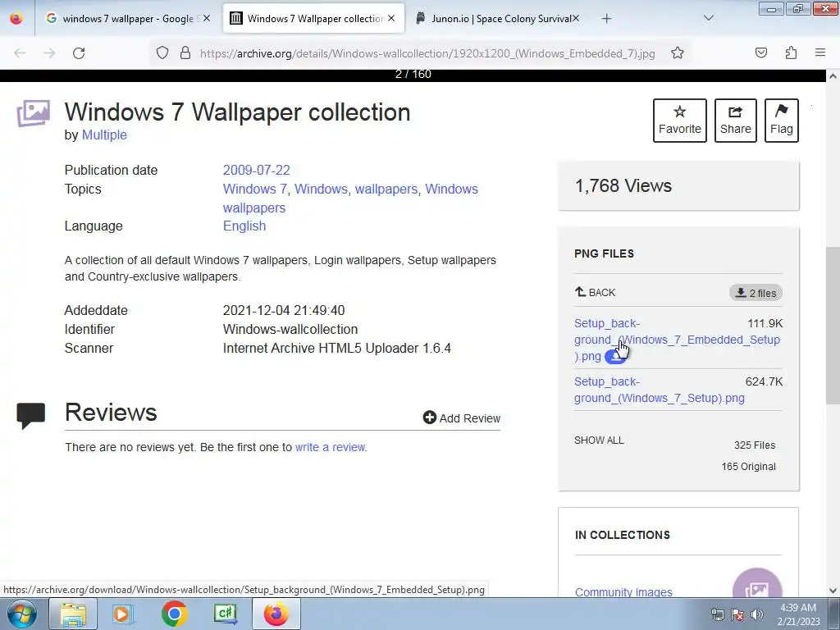Open the tracking protection shield icon
The height and width of the screenshot is (630, 840).
(162, 53)
